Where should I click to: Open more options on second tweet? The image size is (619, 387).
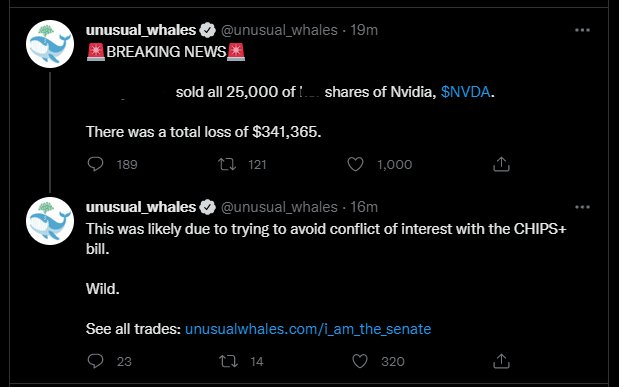582,207
